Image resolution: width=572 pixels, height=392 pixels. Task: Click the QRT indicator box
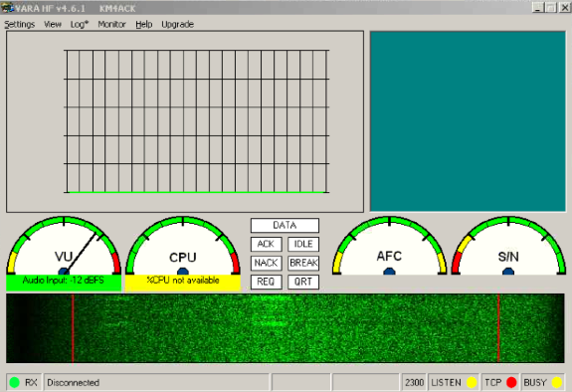pos(303,282)
